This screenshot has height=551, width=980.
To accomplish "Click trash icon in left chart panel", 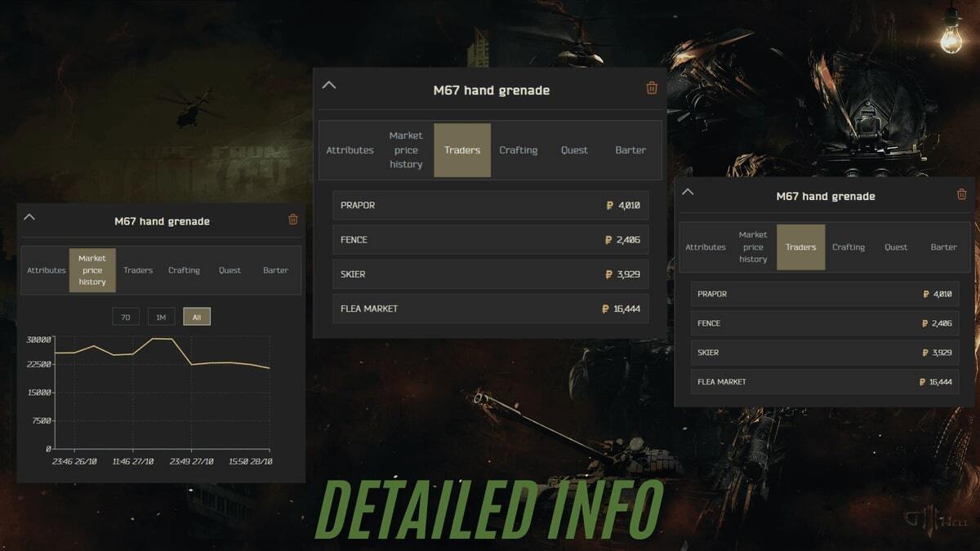I will point(293,219).
